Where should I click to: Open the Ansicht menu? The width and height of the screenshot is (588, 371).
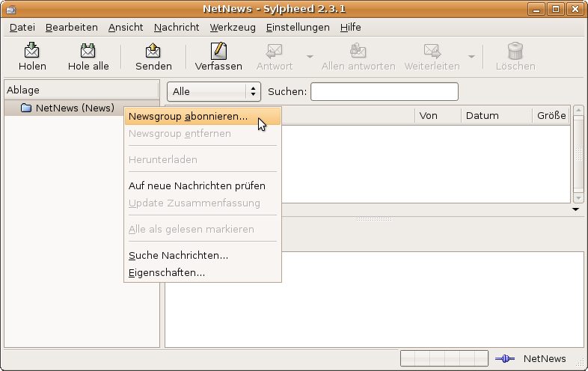tap(126, 28)
